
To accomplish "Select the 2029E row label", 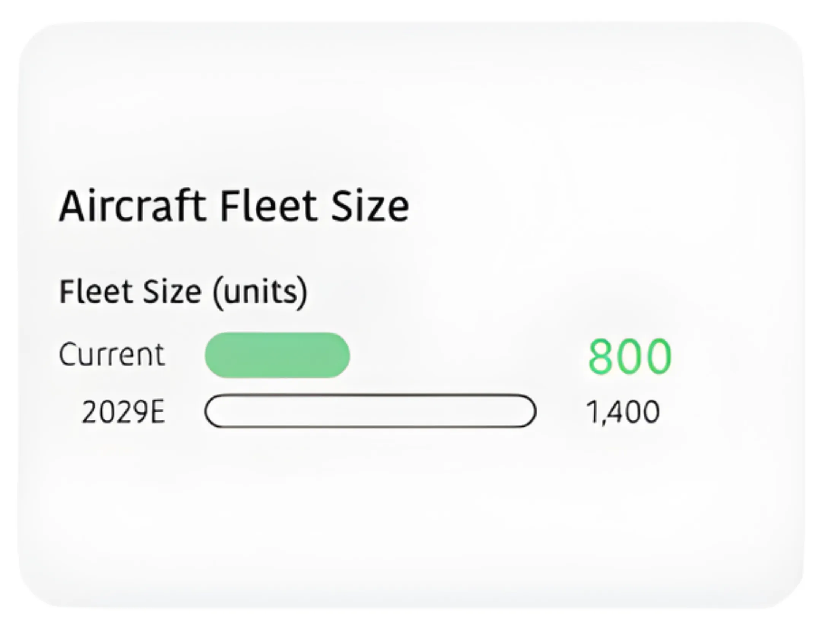I will (x=123, y=412).
